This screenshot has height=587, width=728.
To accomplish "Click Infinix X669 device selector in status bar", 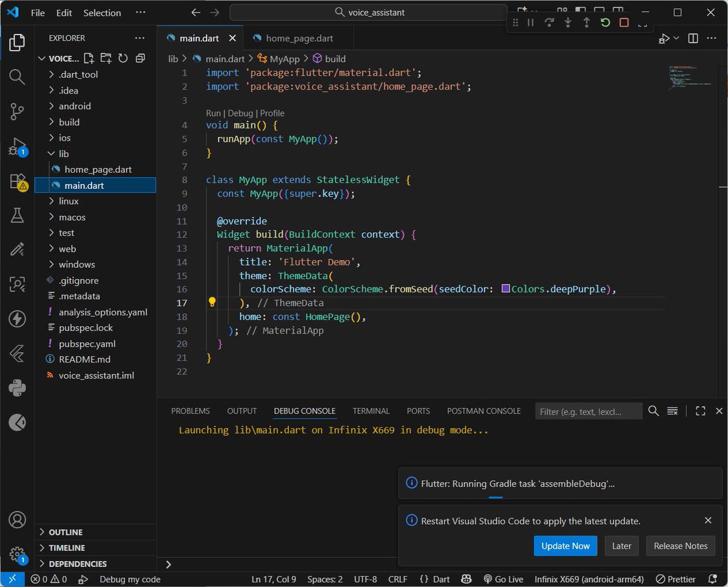I will tap(589, 579).
